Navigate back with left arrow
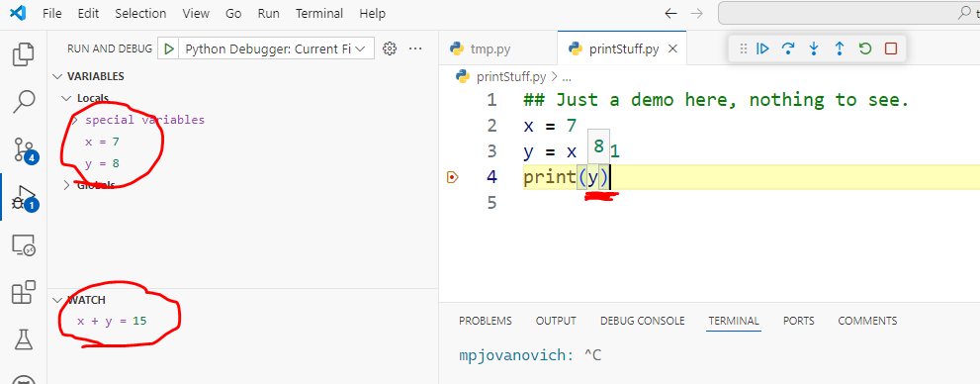Screen dimensions: 980x384 click(x=670, y=13)
